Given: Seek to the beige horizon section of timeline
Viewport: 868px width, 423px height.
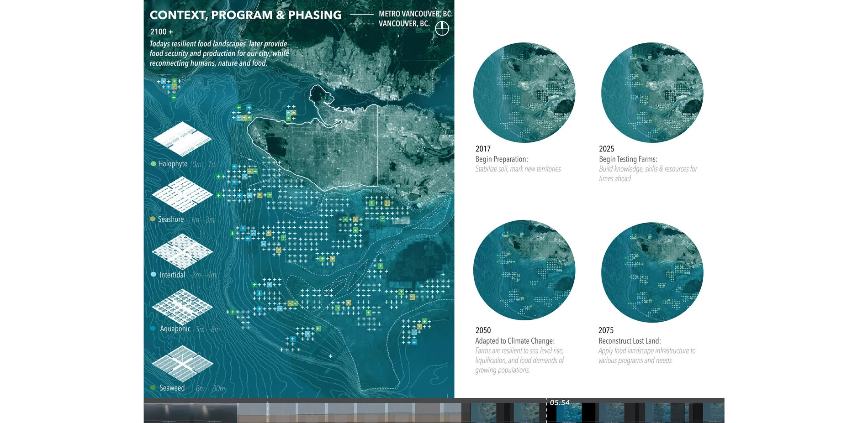Looking at the screenshot, I should [352, 413].
